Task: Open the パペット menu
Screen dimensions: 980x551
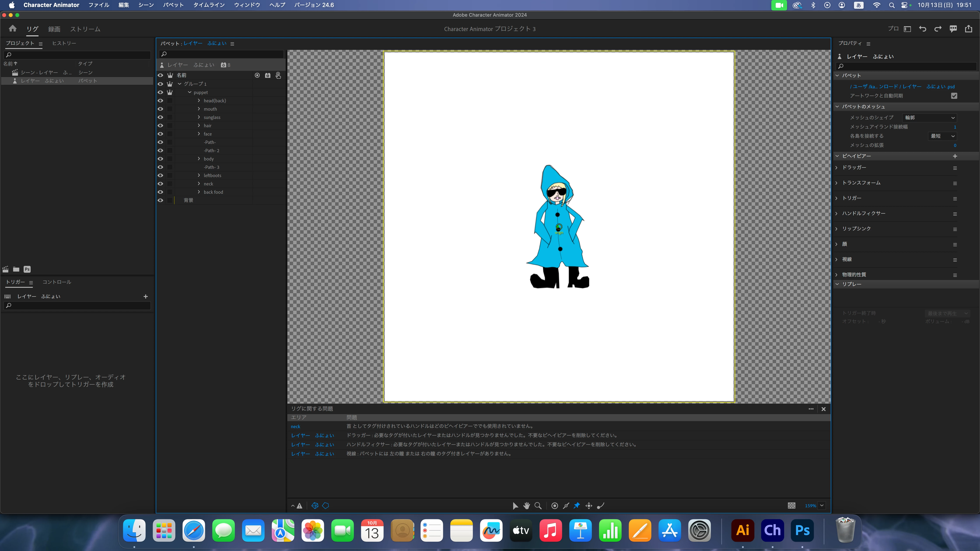Action: (x=173, y=5)
